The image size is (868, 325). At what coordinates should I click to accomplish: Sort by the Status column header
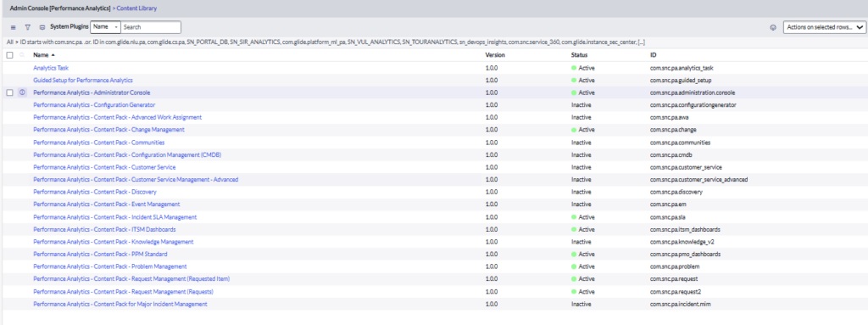pyautogui.click(x=579, y=55)
